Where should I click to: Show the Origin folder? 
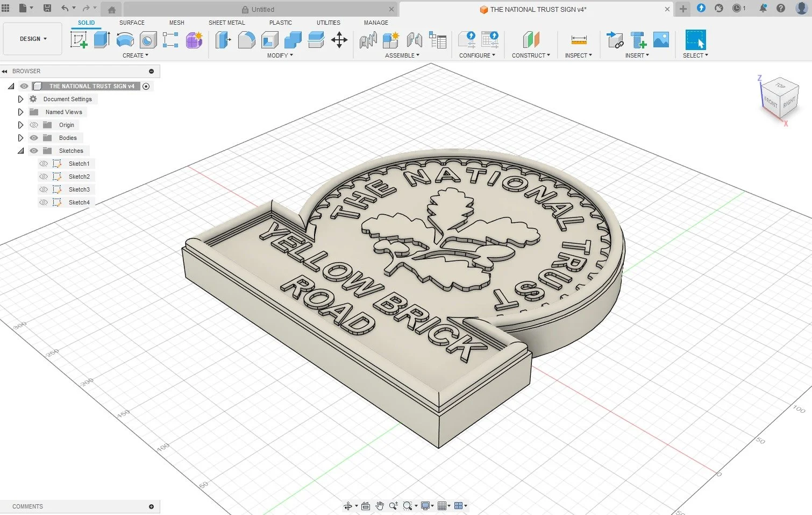coord(34,125)
